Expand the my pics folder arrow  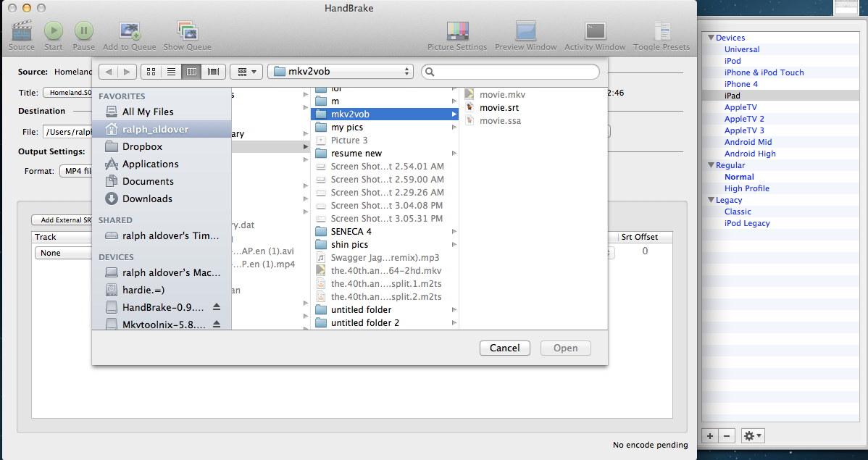[454, 127]
